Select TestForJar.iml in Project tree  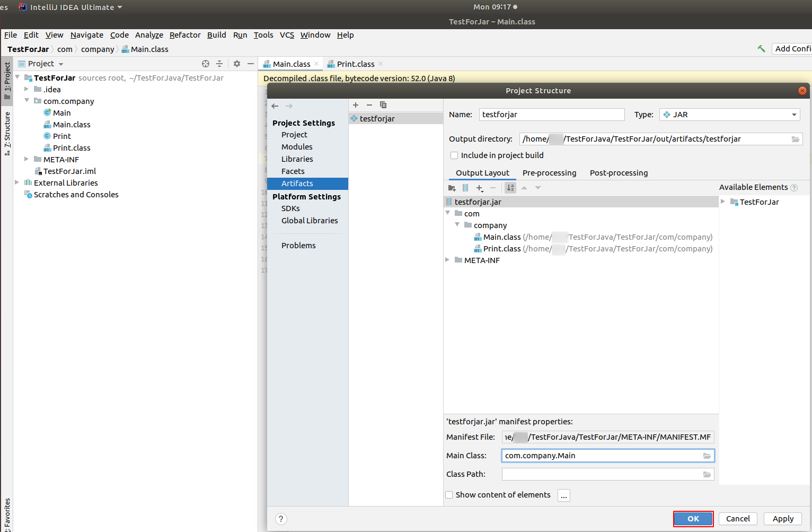pos(69,171)
